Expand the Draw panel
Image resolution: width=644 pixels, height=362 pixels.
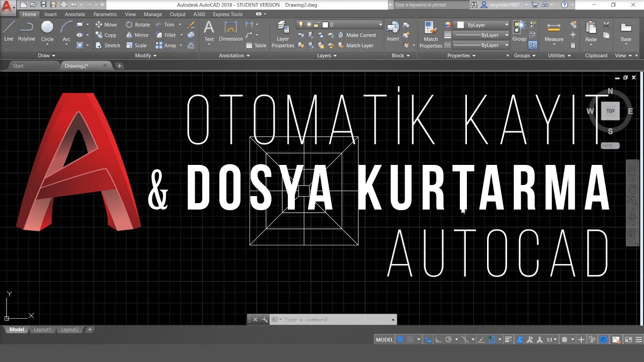point(46,55)
